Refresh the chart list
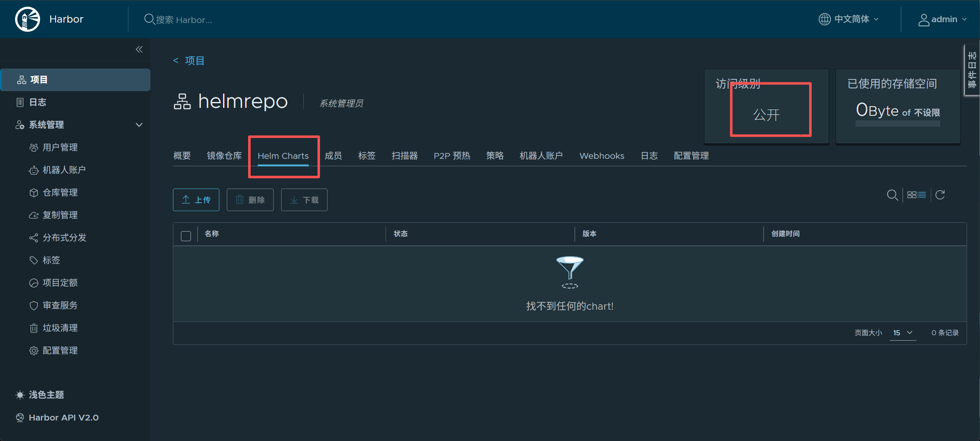 click(x=940, y=195)
